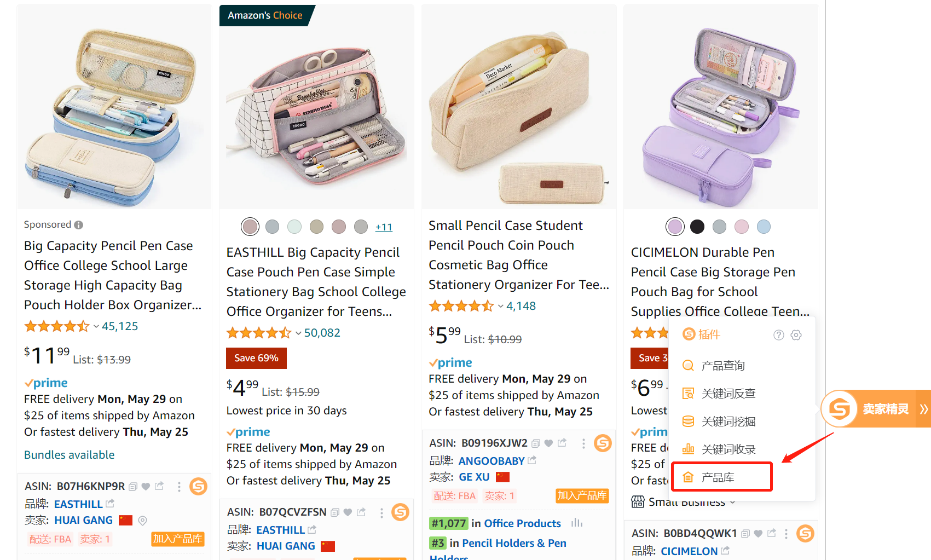This screenshot has height=560, width=931.
Task: Toggle the heart for ASIN B09196XJW2
Action: (548, 443)
